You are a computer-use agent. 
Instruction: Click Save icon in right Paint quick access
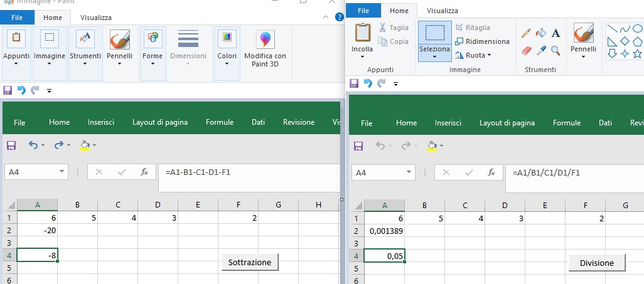tap(354, 84)
